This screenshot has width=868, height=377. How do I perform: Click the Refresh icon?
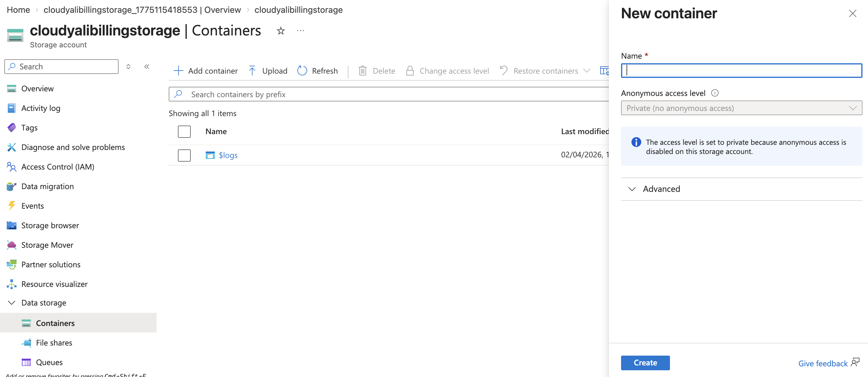tap(302, 71)
